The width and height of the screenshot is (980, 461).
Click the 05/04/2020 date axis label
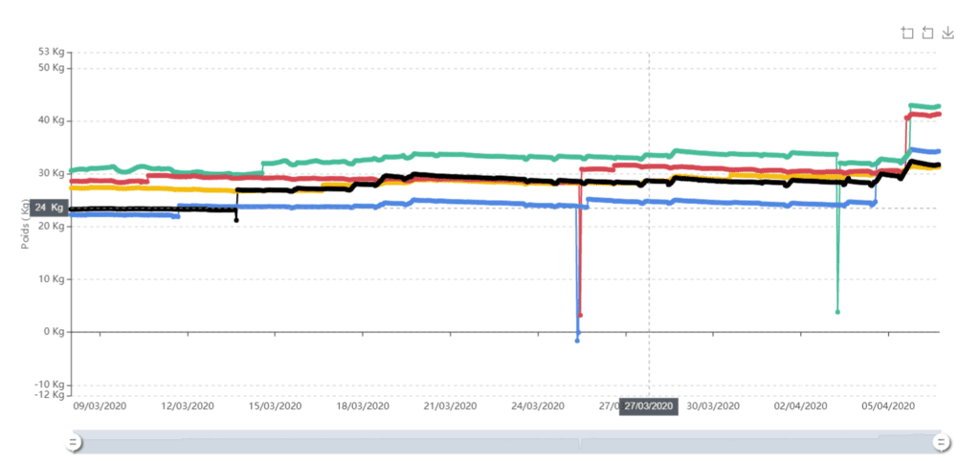(889, 406)
